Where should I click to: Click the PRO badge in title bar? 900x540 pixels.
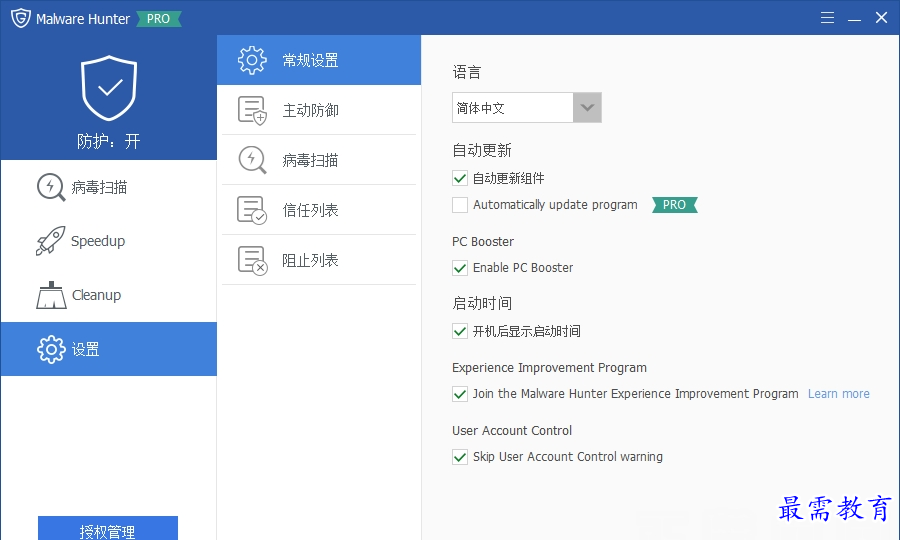[x=158, y=19]
